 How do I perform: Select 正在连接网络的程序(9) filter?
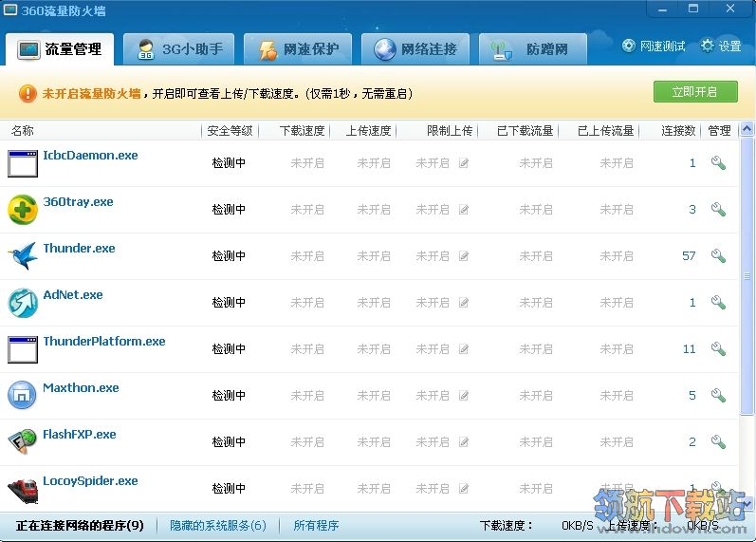pos(80,525)
